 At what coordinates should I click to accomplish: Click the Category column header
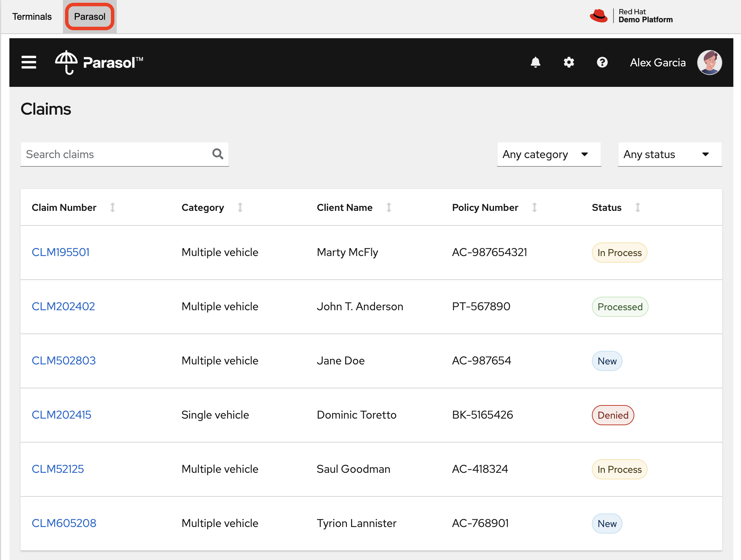203,207
